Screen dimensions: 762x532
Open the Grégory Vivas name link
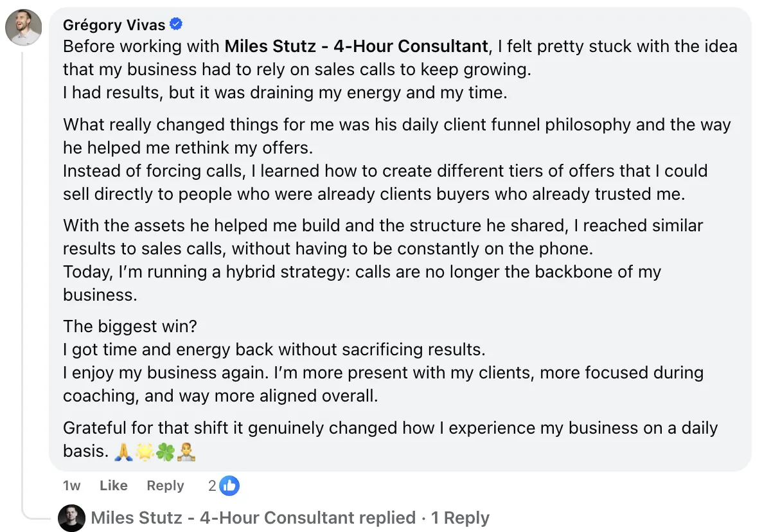tap(114, 25)
